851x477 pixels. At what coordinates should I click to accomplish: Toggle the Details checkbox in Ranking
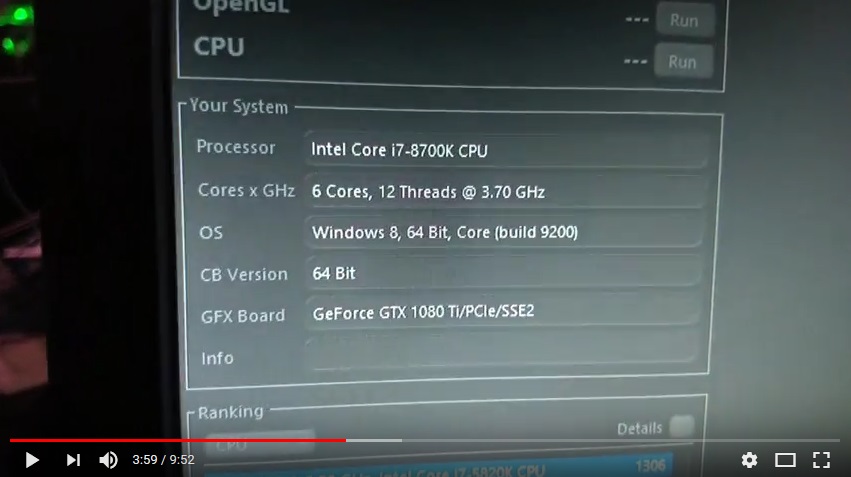(x=682, y=427)
